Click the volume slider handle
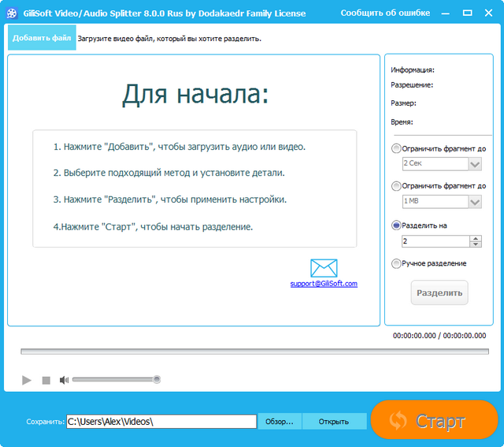Viewport: 504px width, 447px height. (x=157, y=380)
